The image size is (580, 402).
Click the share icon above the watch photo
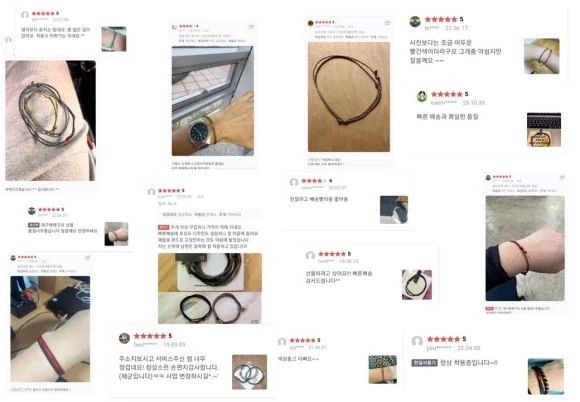251,27
